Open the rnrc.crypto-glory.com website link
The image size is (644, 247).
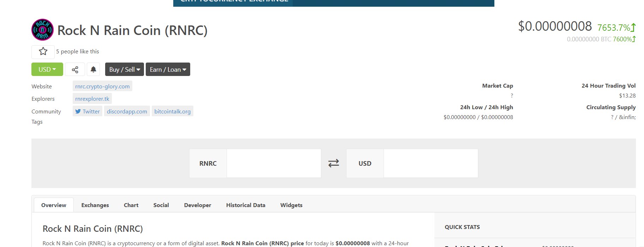pos(102,86)
